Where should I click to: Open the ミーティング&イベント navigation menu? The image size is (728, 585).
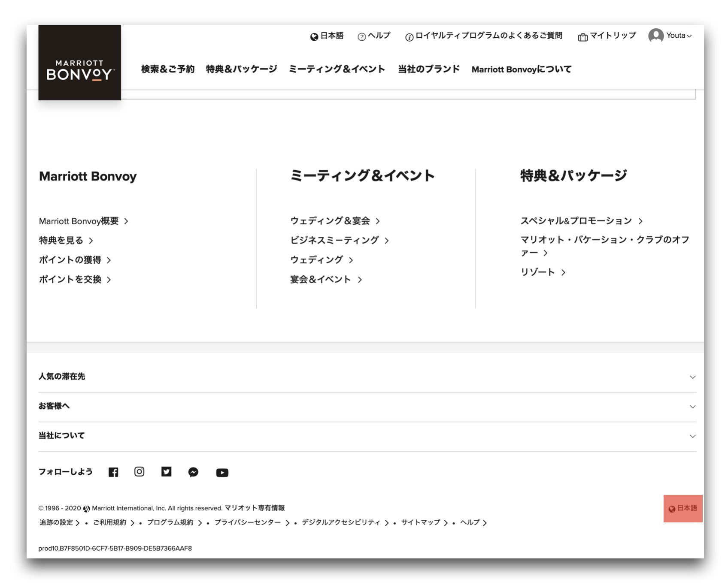tap(337, 69)
